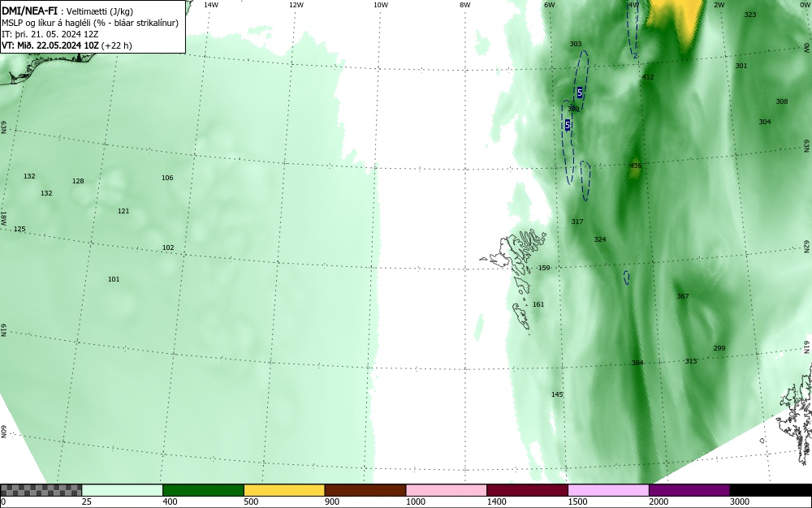This screenshot has width=812, height=508.
Task: Click the 324 CAPE value on the map
Action: tap(600, 239)
